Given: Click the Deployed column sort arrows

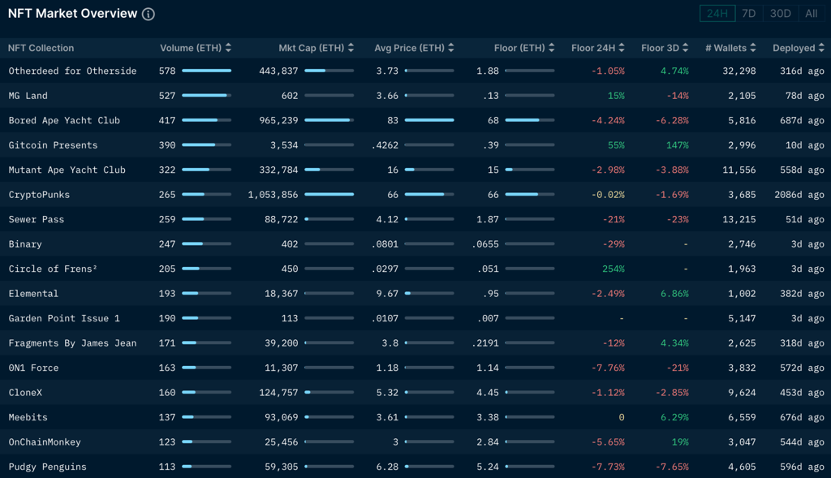Looking at the screenshot, I should click(822, 48).
